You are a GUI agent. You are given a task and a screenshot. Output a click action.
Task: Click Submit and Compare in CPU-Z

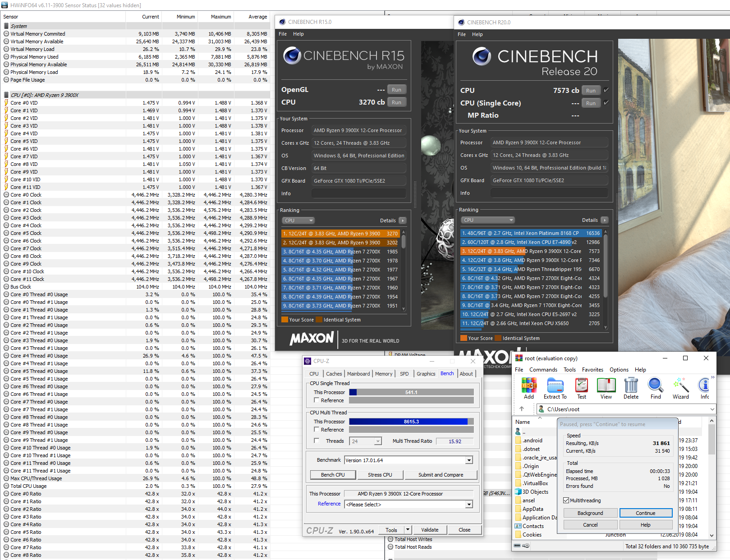pos(441,475)
